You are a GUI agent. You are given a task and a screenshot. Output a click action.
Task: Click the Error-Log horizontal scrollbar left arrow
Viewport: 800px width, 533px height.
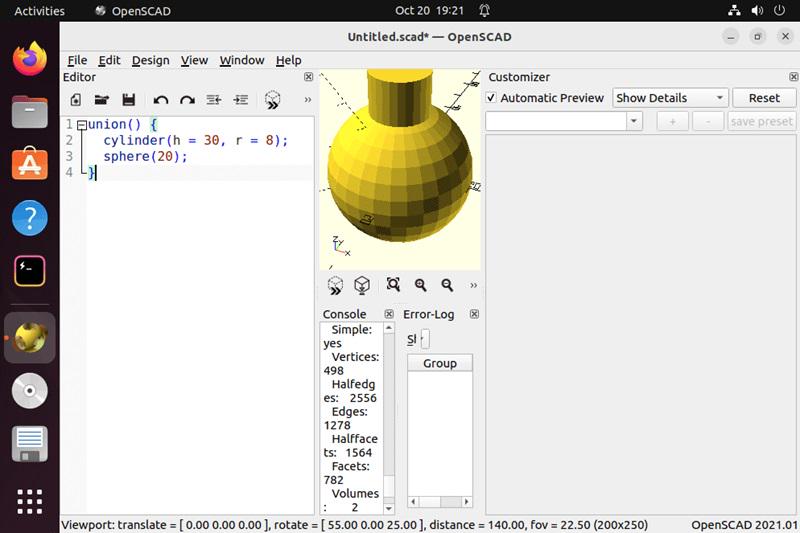(413, 502)
